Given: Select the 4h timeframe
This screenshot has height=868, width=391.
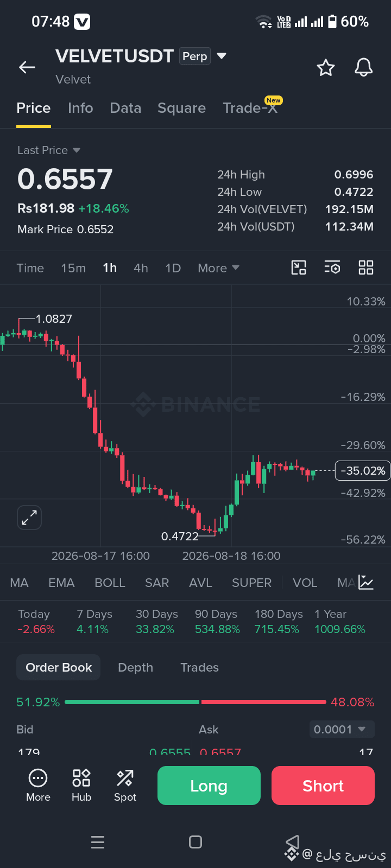Looking at the screenshot, I should pyautogui.click(x=141, y=268).
